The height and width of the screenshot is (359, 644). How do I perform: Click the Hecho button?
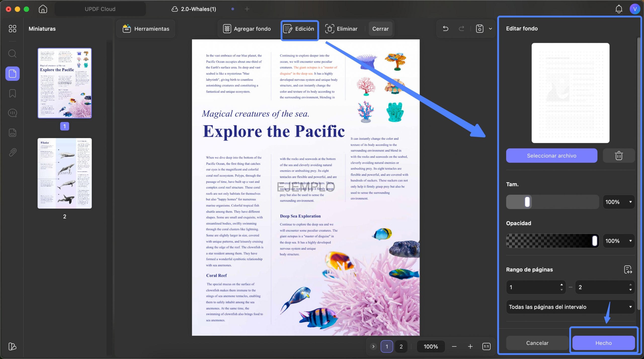click(x=603, y=343)
